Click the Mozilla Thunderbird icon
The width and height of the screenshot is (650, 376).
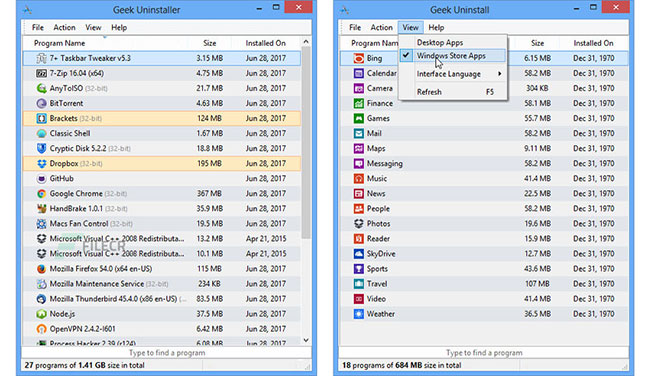(41, 299)
